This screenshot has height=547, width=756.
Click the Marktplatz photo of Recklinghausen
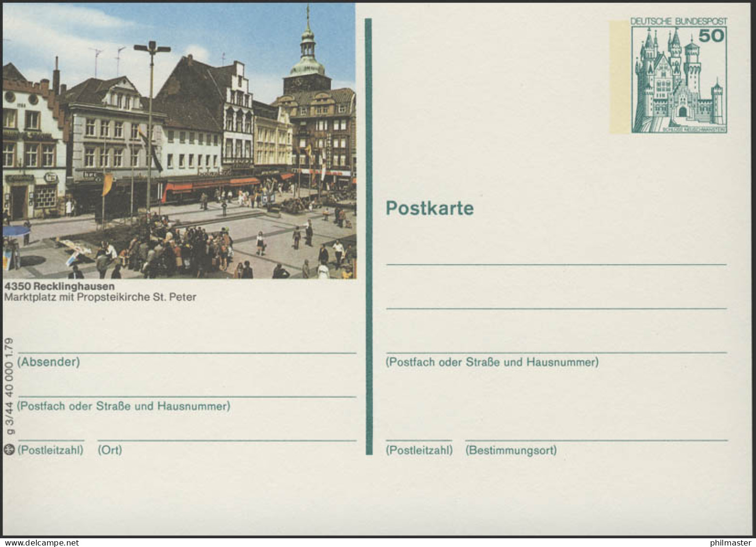[179, 141]
